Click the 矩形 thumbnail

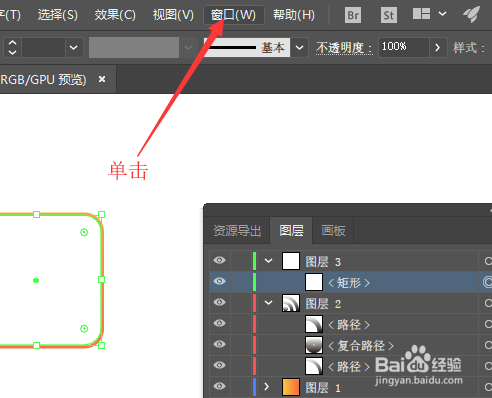point(314,282)
